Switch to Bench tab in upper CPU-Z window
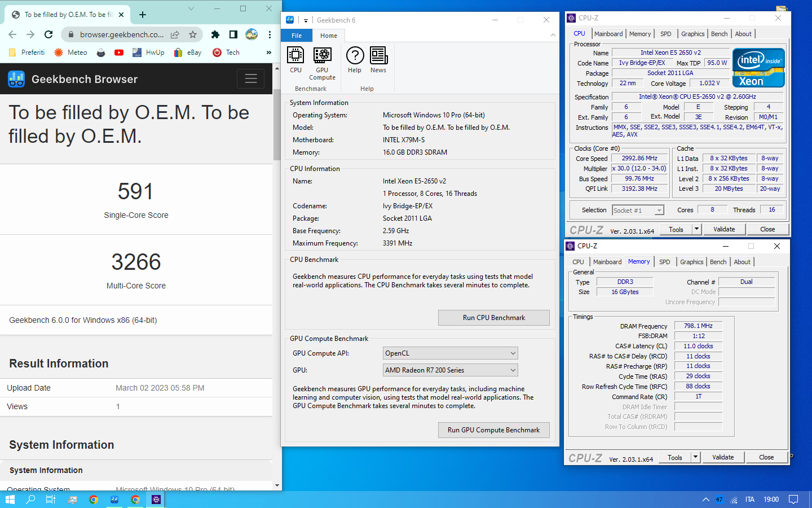Viewport: 812px width, 508px height. point(719,34)
